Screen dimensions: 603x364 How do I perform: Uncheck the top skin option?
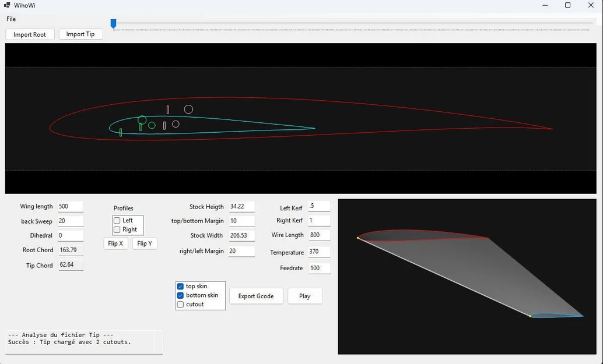(180, 286)
